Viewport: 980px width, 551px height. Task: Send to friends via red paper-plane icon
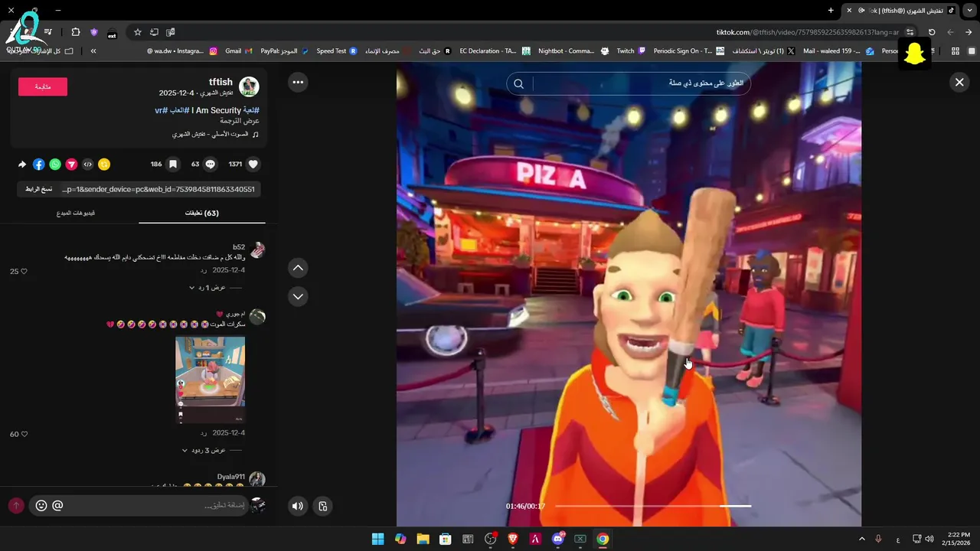[71, 164]
